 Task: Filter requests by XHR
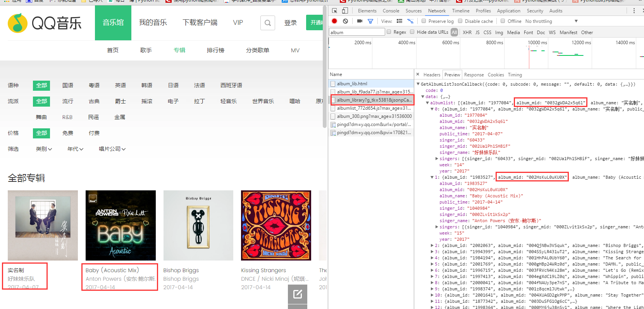click(x=467, y=33)
